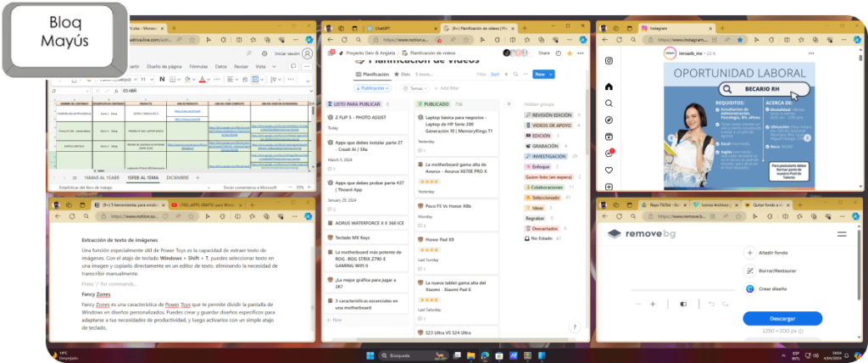Open Notion page history clock icon
The width and height of the screenshot is (868, 363).
(558, 53)
